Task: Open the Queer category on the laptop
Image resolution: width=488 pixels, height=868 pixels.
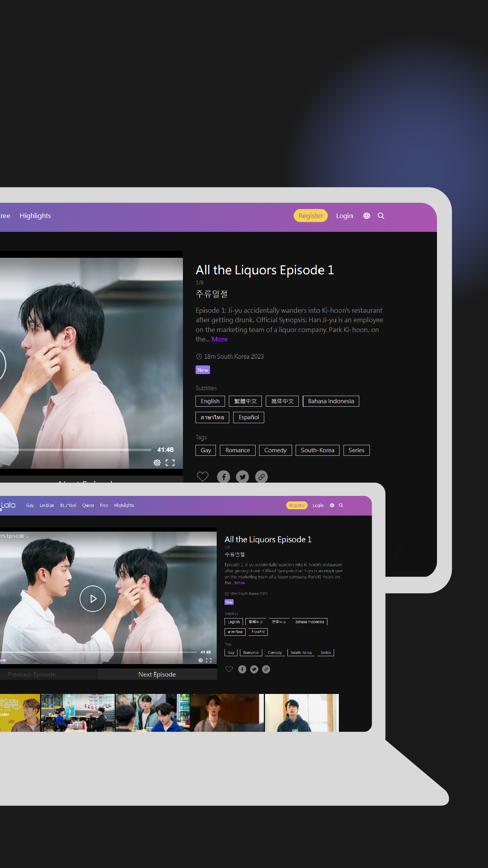Action: [88, 505]
